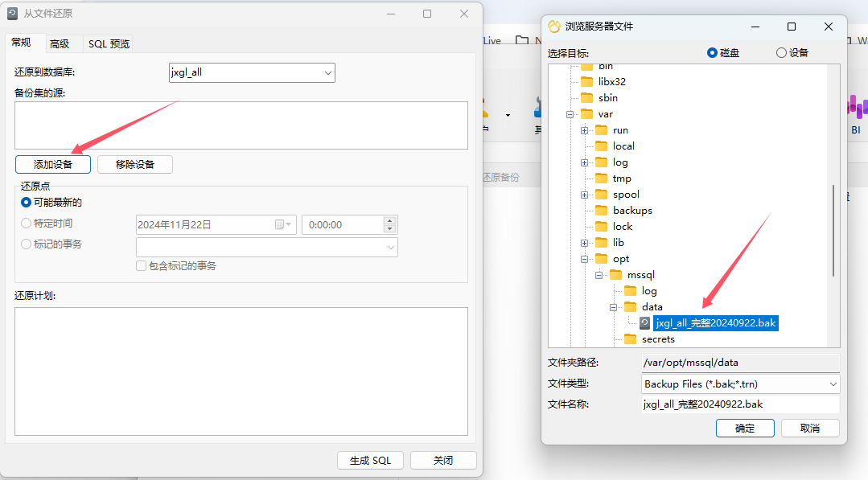This screenshot has height=480, width=868.
Task: Click the 移除设备 button
Action: pyautogui.click(x=135, y=164)
